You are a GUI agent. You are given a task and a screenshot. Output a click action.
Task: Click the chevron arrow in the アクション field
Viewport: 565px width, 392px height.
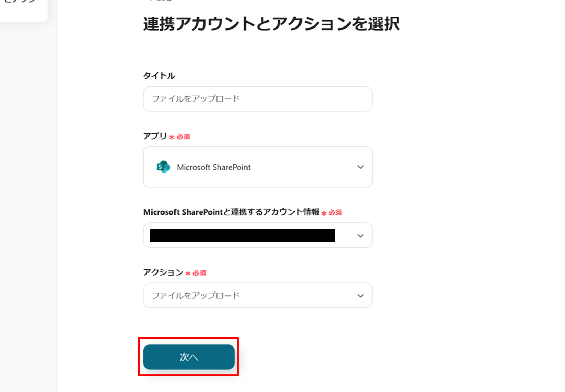[360, 296]
